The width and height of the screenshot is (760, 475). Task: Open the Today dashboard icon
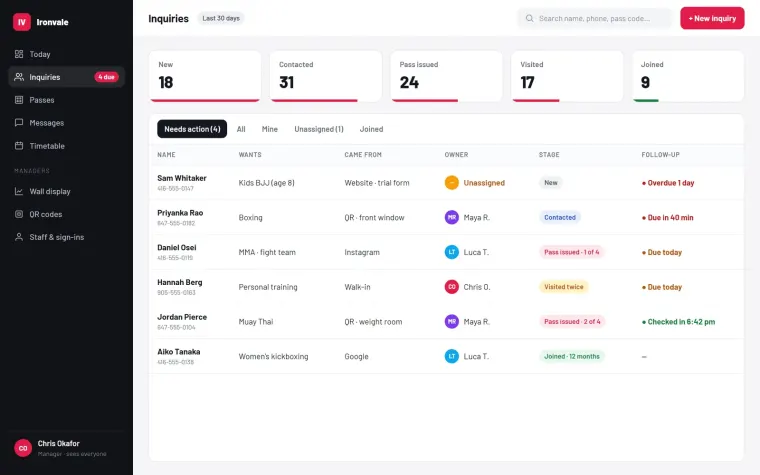19,54
